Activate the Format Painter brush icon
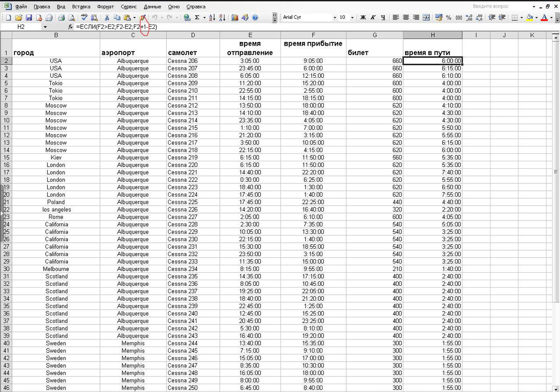 click(x=143, y=17)
